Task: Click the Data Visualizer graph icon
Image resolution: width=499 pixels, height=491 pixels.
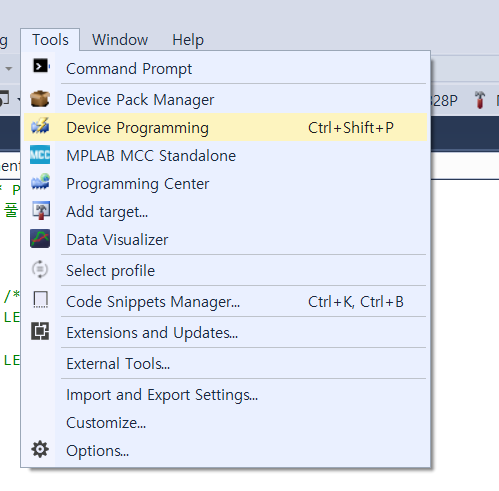Action: click(x=40, y=238)
